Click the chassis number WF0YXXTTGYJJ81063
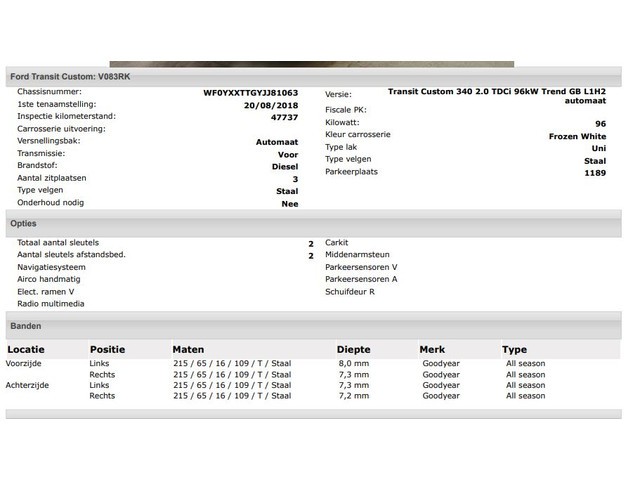 [x=250, y=92]
